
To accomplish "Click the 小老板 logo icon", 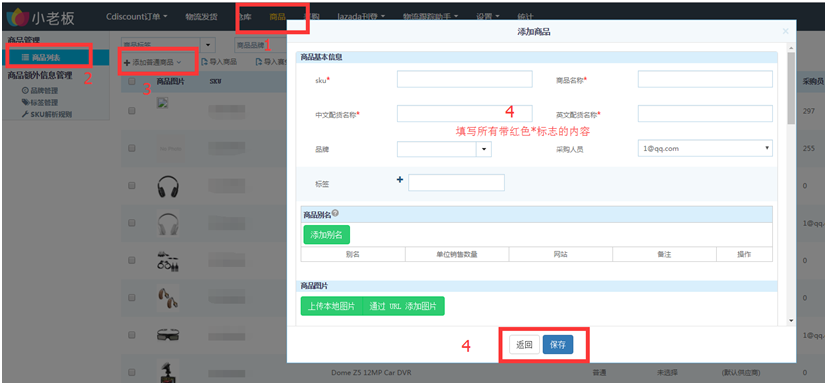I will click(x=18, y=18).
